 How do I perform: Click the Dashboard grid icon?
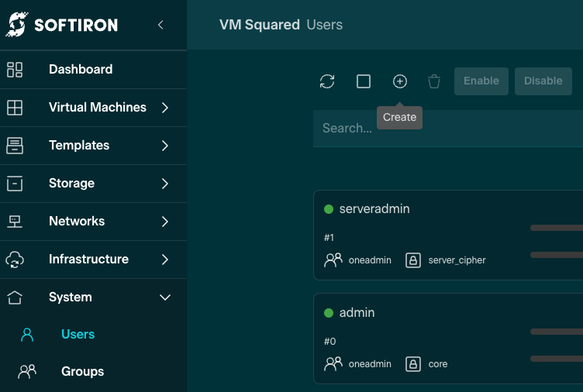15,70
